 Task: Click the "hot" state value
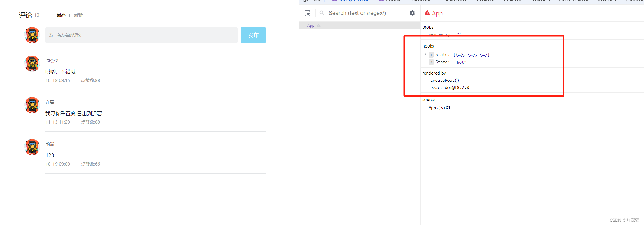461,62
